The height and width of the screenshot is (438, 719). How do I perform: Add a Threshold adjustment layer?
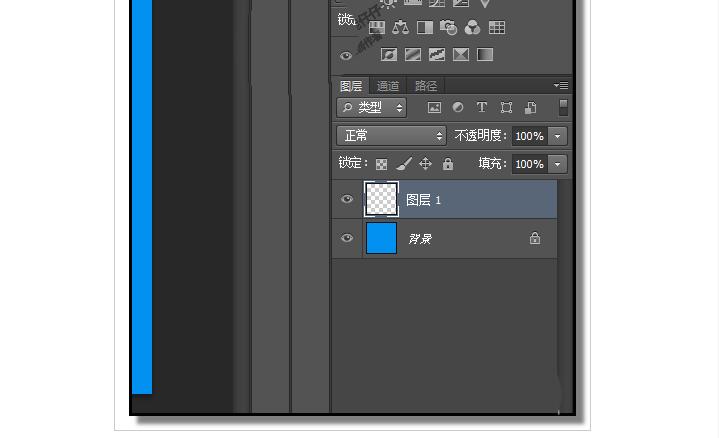tap(437, 55)
